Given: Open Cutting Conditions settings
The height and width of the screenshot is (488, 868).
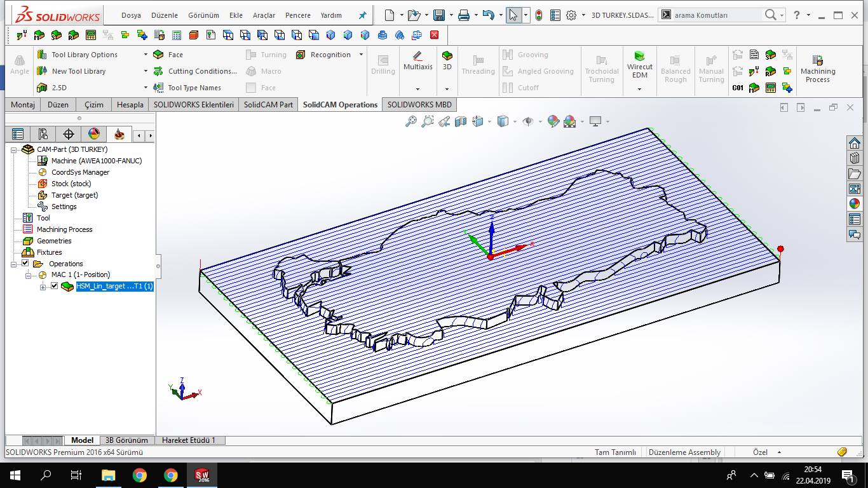Looking at the screenshot, I should tap(195, 71).
